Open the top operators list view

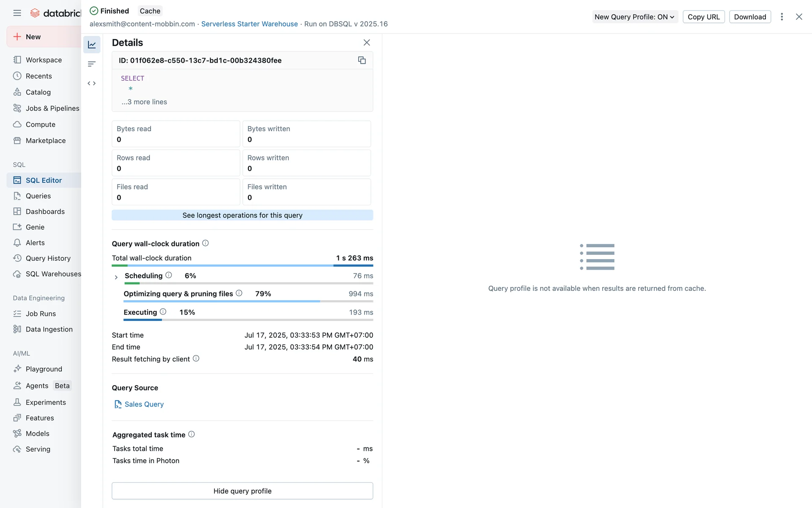[92, 64]
